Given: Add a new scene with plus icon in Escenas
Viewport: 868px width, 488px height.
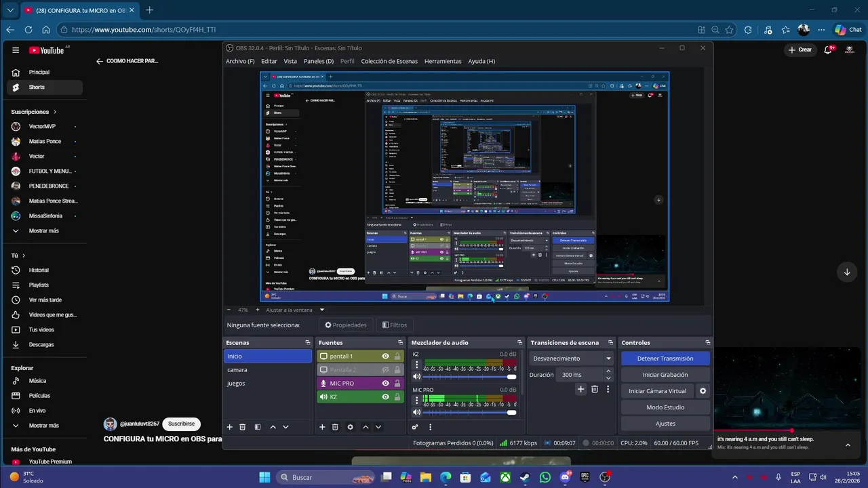Looking at the screenshot, I should [x=229, y=427].
